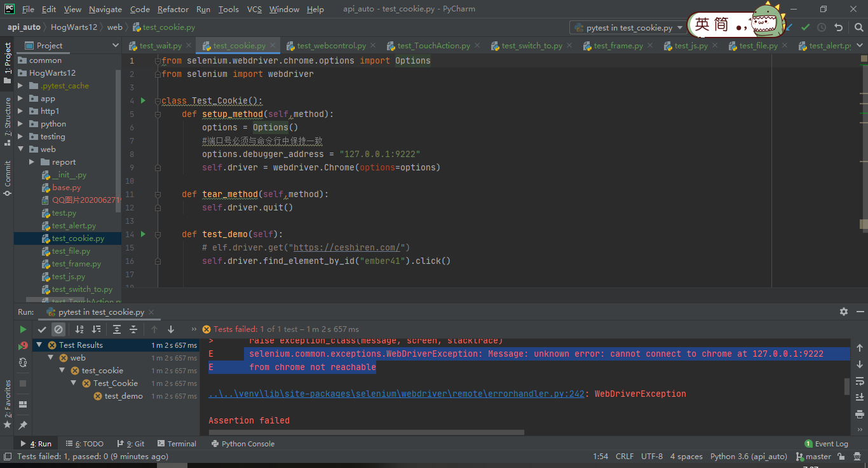Image resolution: width=868 pixels, height=468 pixels.
Task: Open Run panel settings gear
Action: [x=844, y=312]
